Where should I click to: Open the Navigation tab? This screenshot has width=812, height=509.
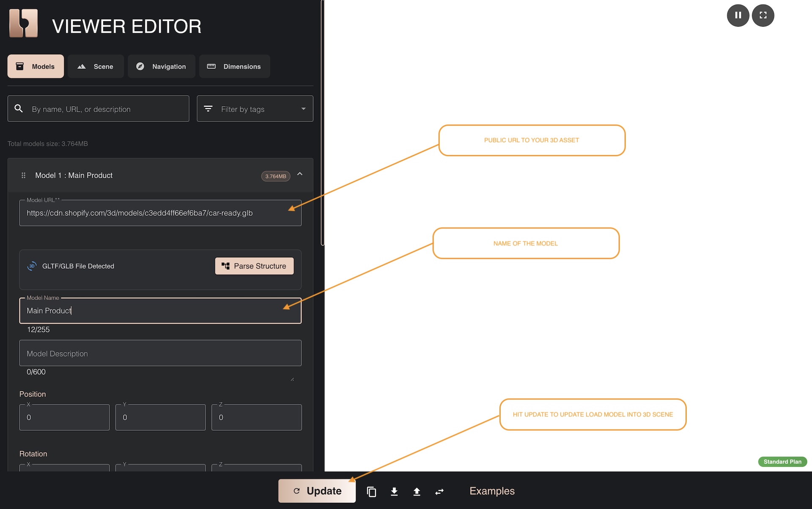click(x=161, y=66)
